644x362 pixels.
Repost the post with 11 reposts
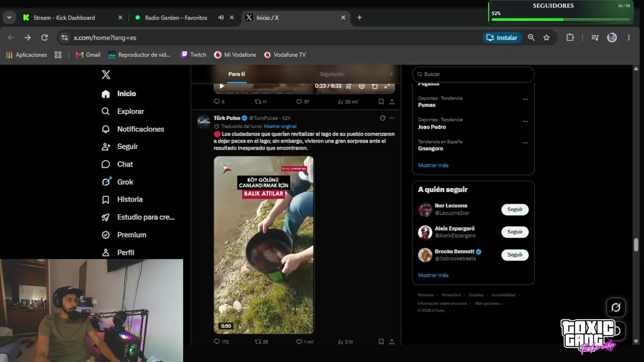tap(261, 102)
